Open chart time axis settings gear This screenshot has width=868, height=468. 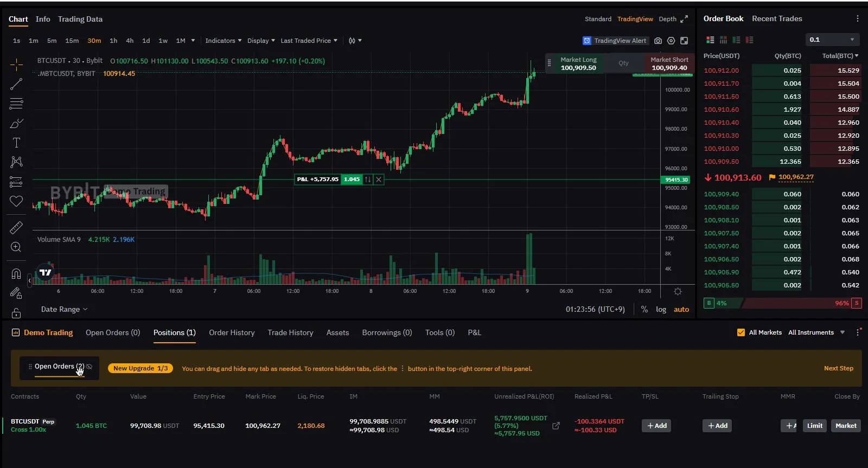[678, 292]
